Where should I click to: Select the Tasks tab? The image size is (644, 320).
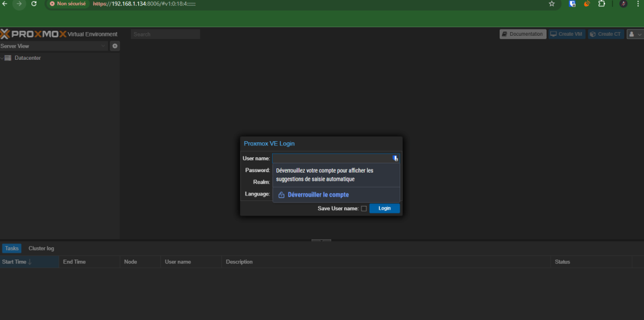tap(12, 248)
